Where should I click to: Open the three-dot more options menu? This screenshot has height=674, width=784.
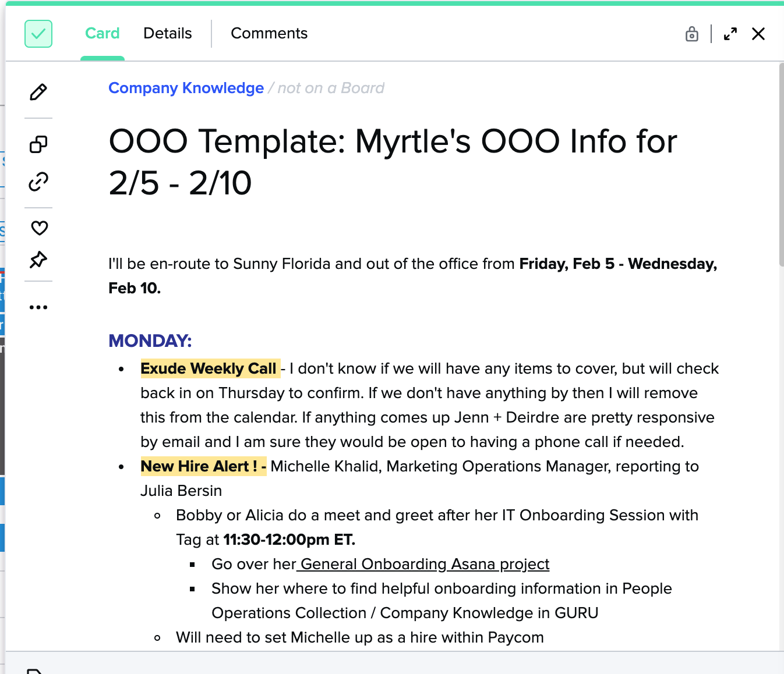[38, 307]
